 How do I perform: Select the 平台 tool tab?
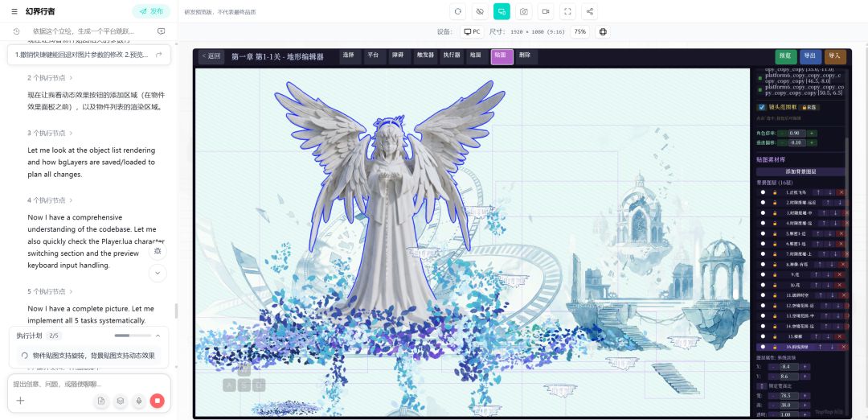pyautogui.click(x=375, y=56)
